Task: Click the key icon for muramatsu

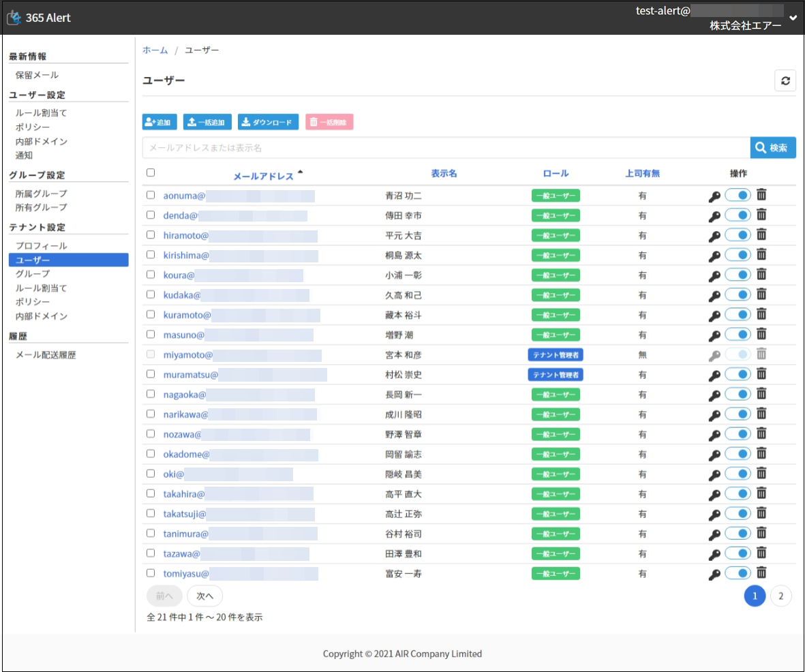Action: click(714, 375)
